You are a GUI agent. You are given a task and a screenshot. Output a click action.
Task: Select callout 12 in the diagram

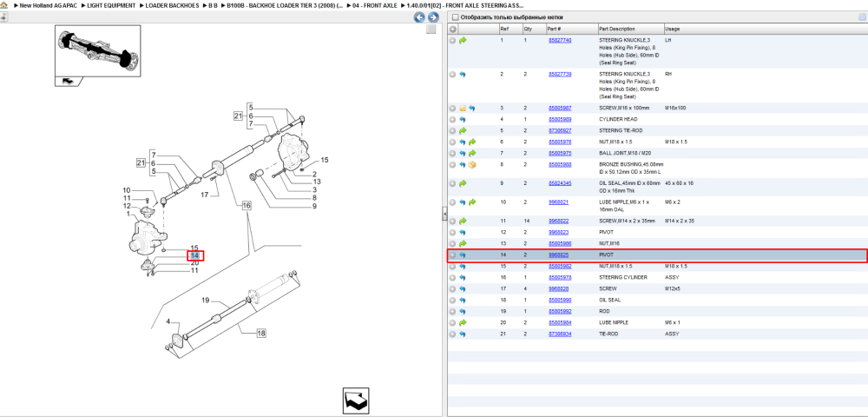point(127,206)
